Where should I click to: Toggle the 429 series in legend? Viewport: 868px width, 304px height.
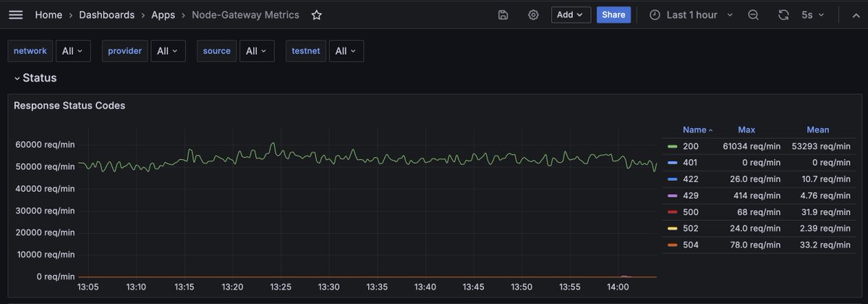[x=689, y=195]
